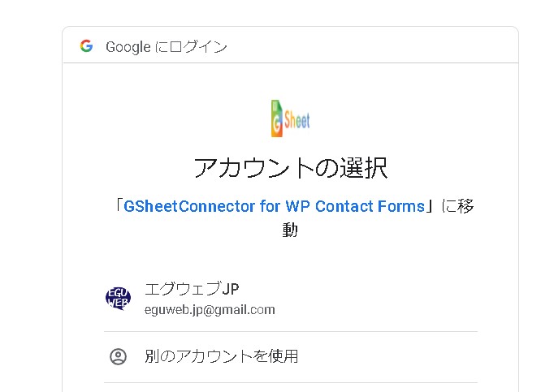The image size is (554, 392).
Task: Click "を使用" ending of another-account option
Action: coord(279,356)
